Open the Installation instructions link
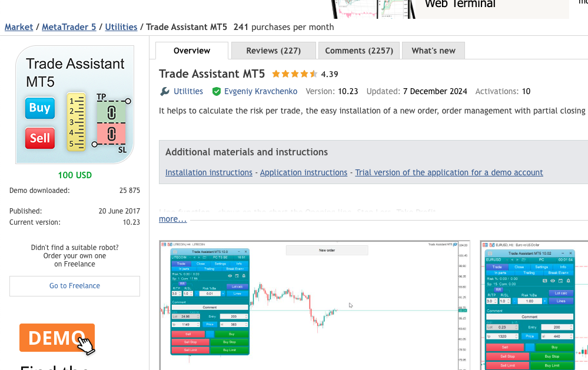 click(x=209, y=172)
